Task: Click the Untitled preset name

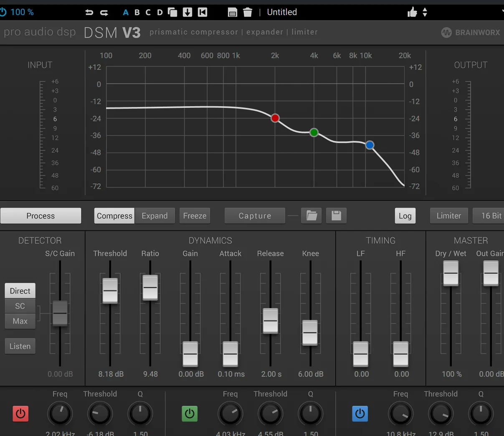Action: click(282, 12)
